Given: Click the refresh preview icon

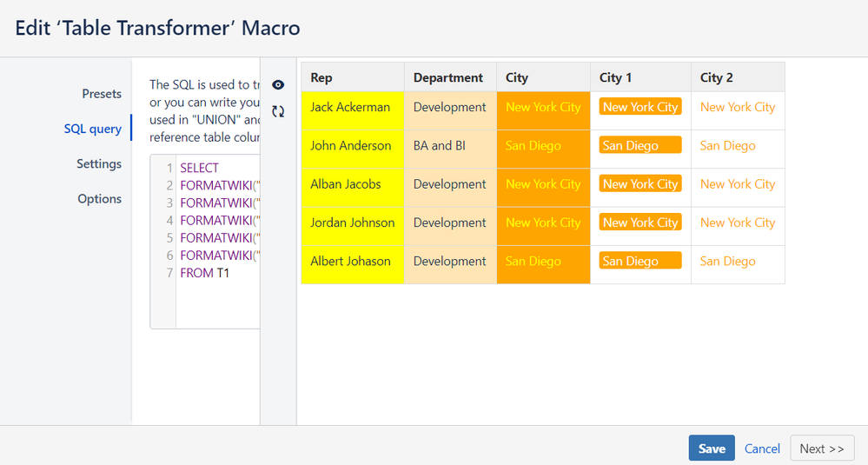Looking at the screenshot, I should click(x=278, y=111).
